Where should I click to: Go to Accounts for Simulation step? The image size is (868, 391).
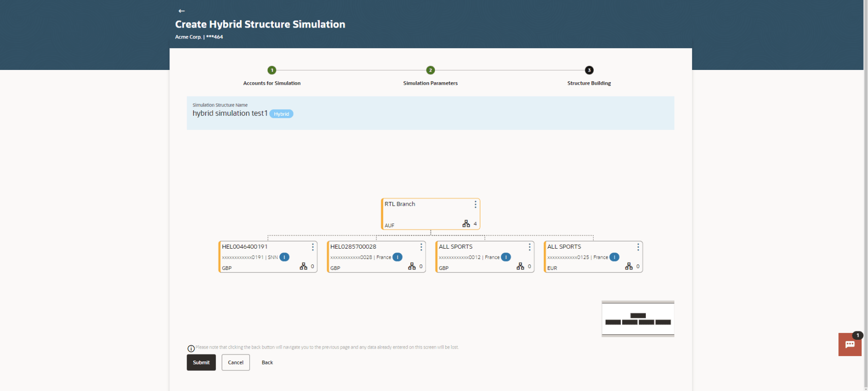pyautogui.click(x=272, y=70)
